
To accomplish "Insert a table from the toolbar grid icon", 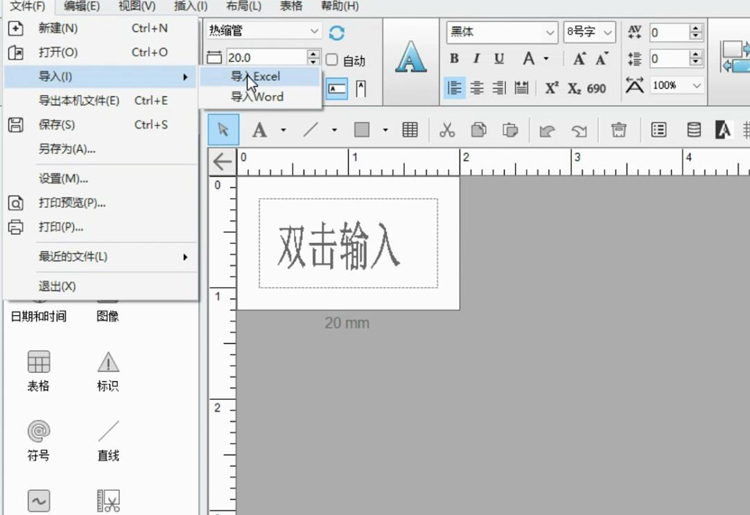I will [410, 130].
